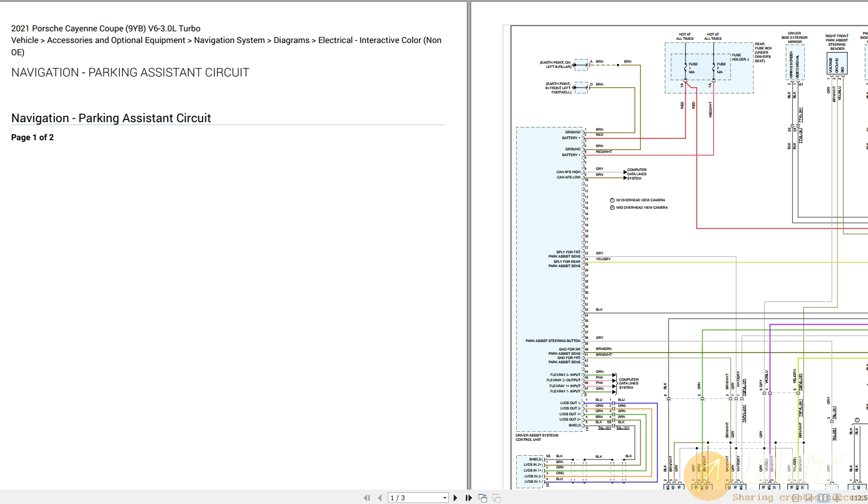This screenshot has width=868, height=504.
Task: Click the 'CAN AFS HIGH' pin label
Action: 568,172
